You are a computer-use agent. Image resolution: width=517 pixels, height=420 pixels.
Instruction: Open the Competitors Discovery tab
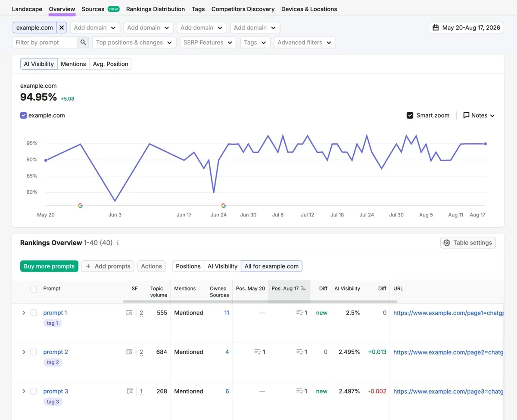(x=243, y=9)
